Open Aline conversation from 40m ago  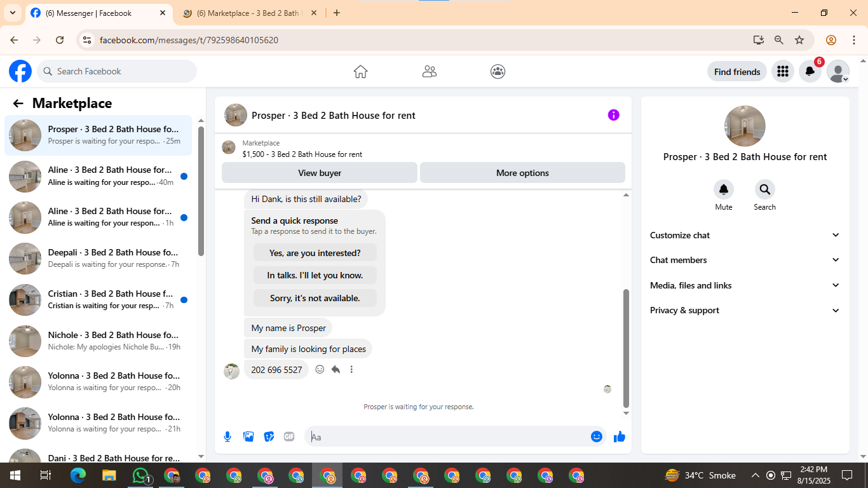click(98, 176)
